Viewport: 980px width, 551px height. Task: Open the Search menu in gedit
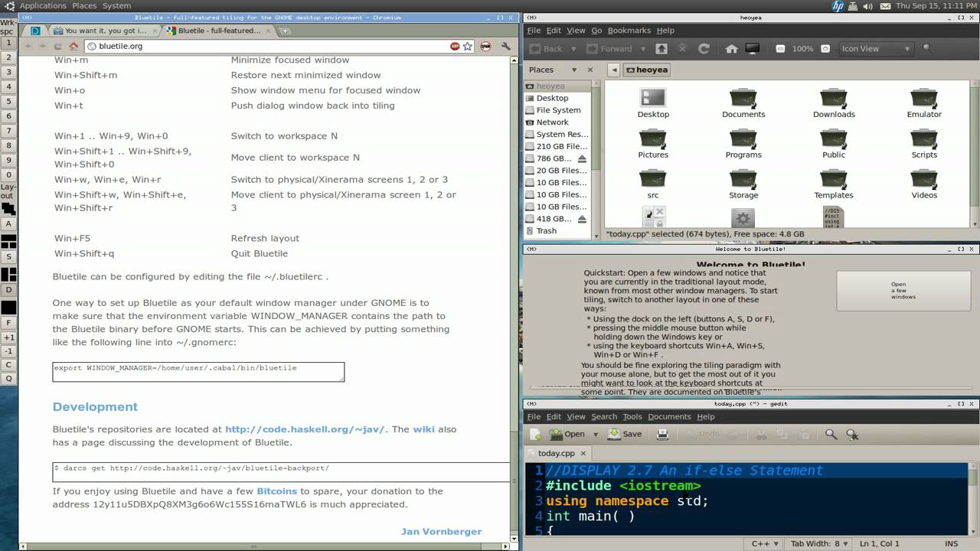[x=604, y=417]
